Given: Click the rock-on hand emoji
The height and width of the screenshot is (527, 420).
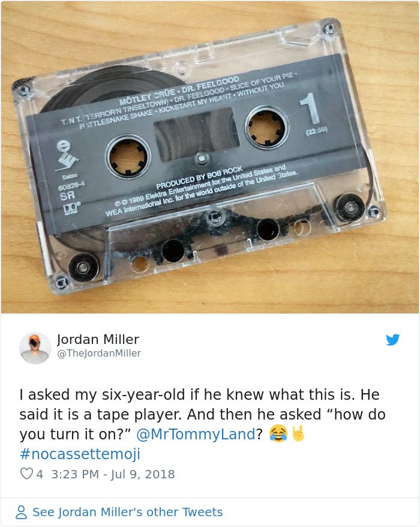Looking at the screenshot, I should tap(298, 433).
